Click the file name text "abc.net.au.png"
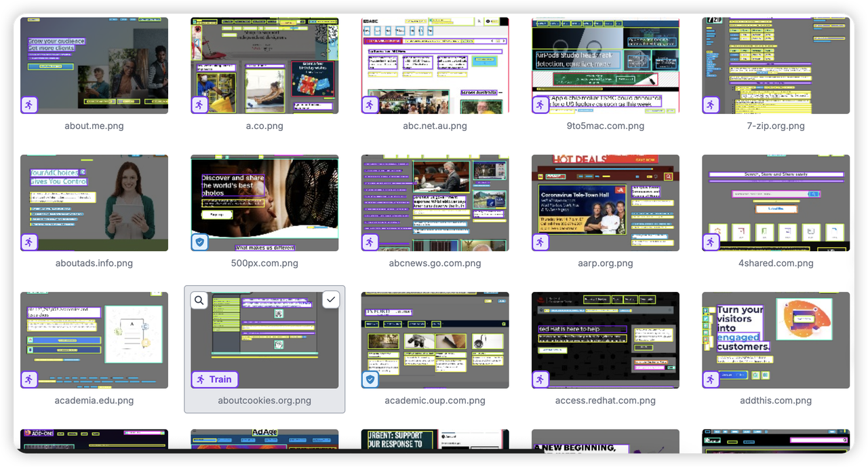868x467 pixels. (435, 126)
